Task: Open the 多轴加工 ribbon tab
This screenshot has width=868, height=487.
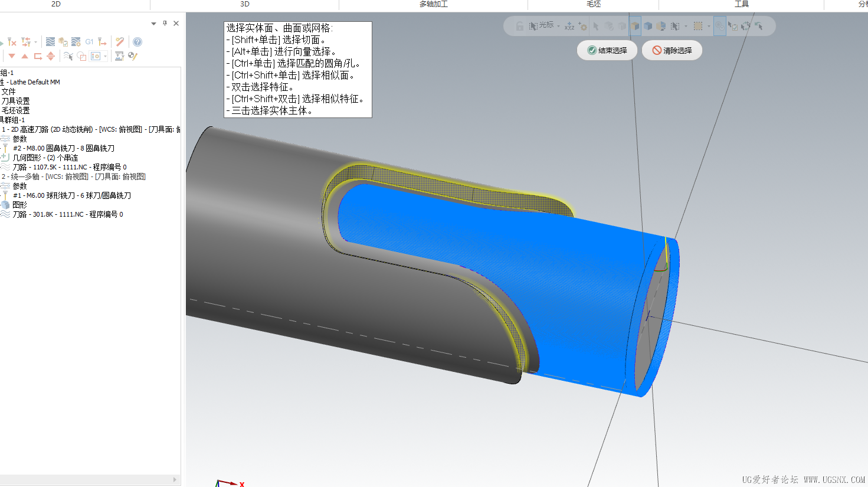Action: tap(434, 4)
